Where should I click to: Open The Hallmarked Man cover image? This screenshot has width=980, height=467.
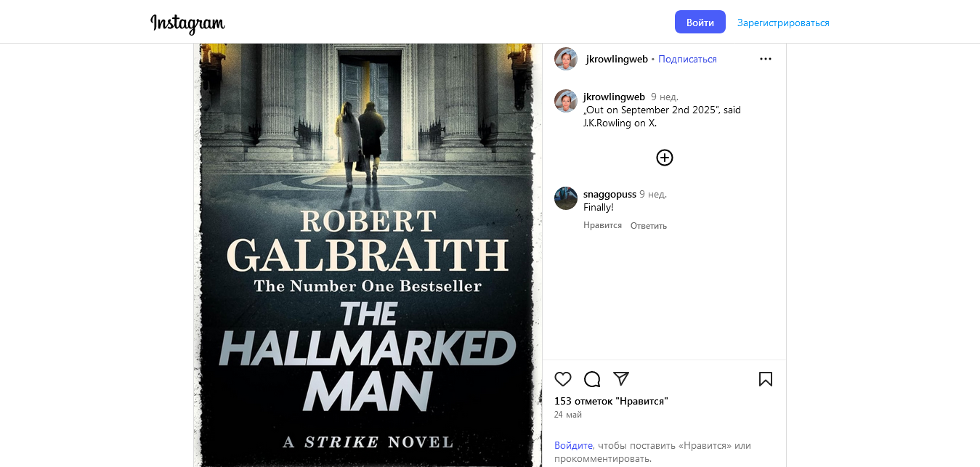(368, 255)
